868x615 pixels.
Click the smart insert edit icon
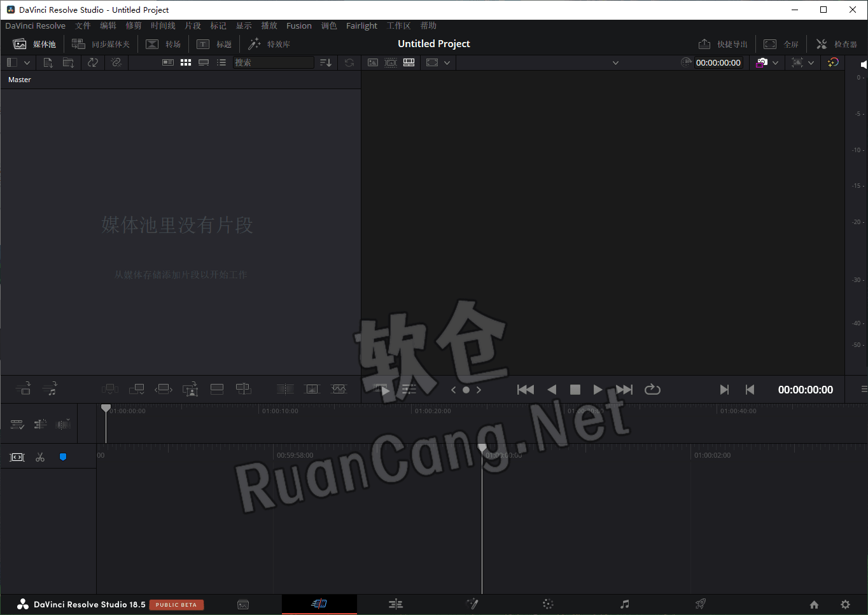pos(110,389)
